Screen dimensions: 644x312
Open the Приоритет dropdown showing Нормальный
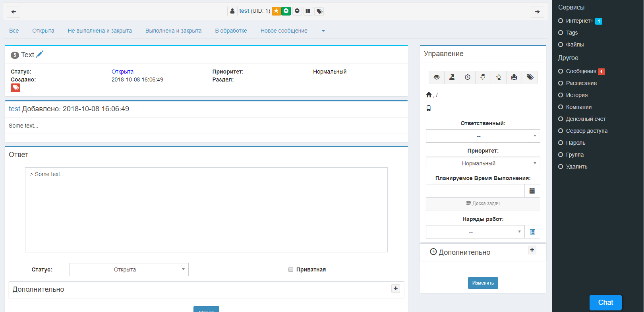pos(483,163)
